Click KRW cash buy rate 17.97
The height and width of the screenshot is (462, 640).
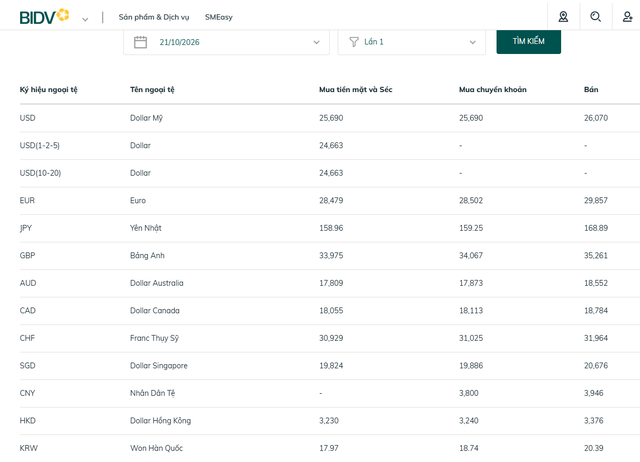(x=329, y=448)
